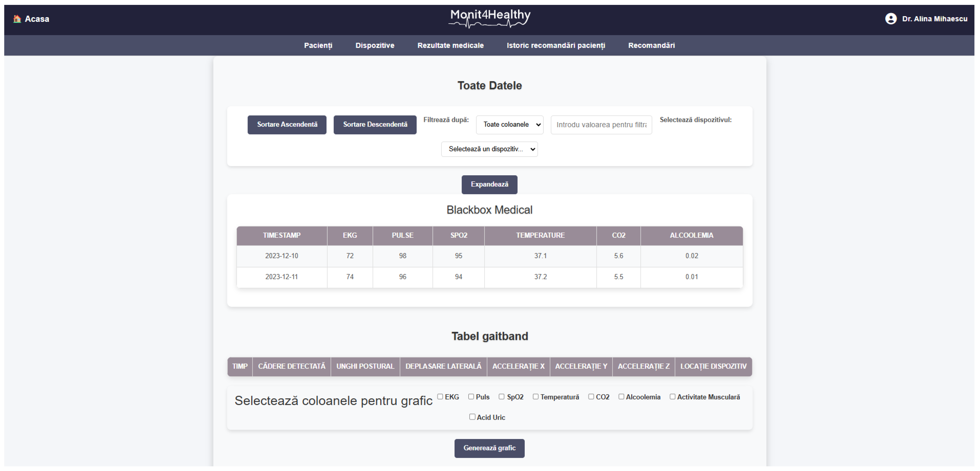Check the EKG checkbox
The width and height of the screenshot is (980, 471).
click(x=440, y=397)
